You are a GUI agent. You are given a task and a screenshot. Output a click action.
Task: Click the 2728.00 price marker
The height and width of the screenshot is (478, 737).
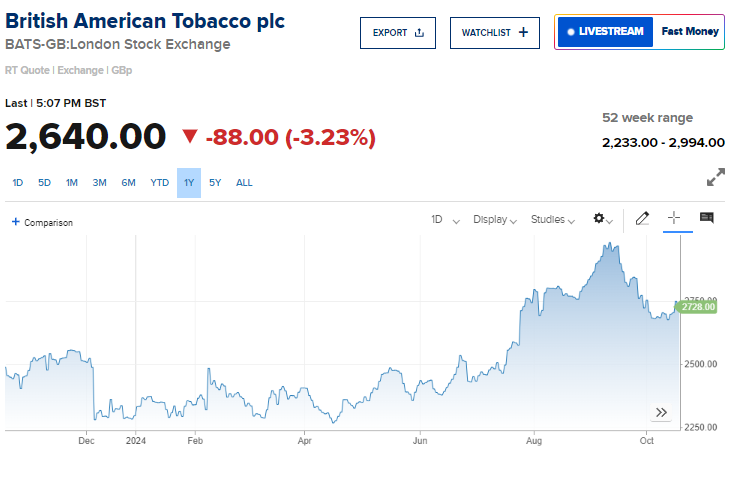(698, 307)
